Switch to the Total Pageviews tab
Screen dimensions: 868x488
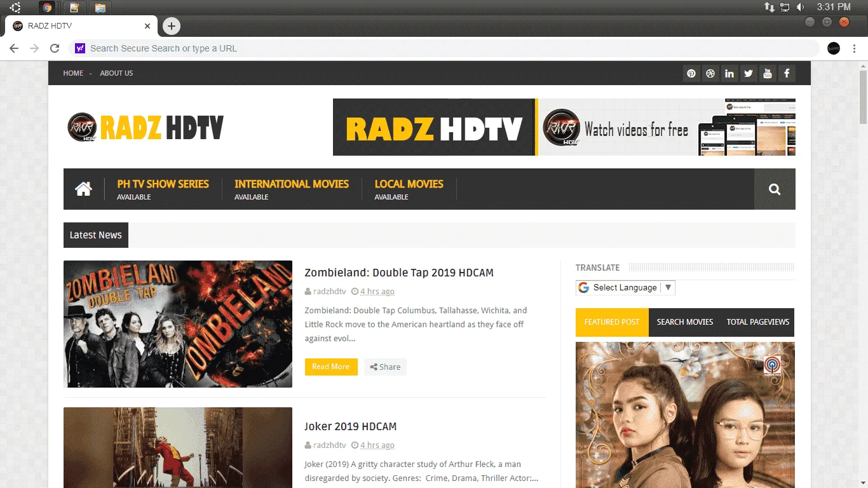point(757,322)
